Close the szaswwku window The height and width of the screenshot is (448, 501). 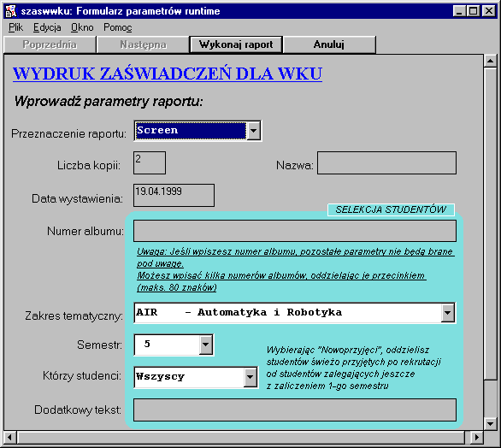[489, 11]
